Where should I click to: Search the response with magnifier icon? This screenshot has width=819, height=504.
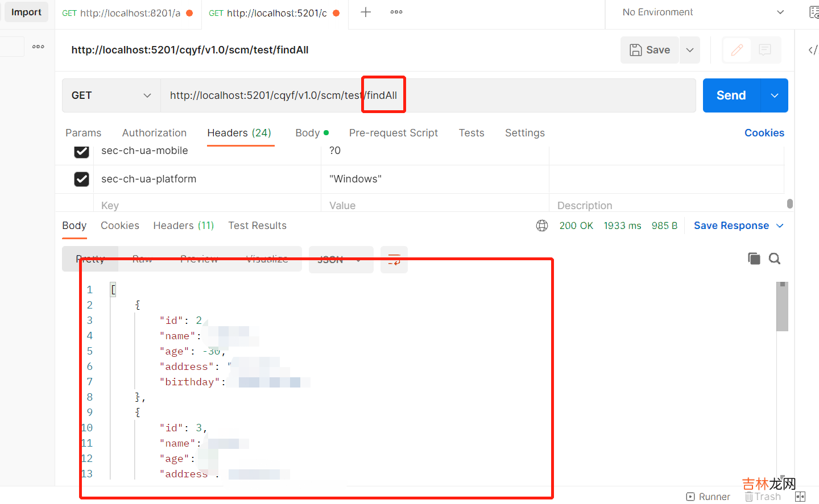[x=775, y=259]
